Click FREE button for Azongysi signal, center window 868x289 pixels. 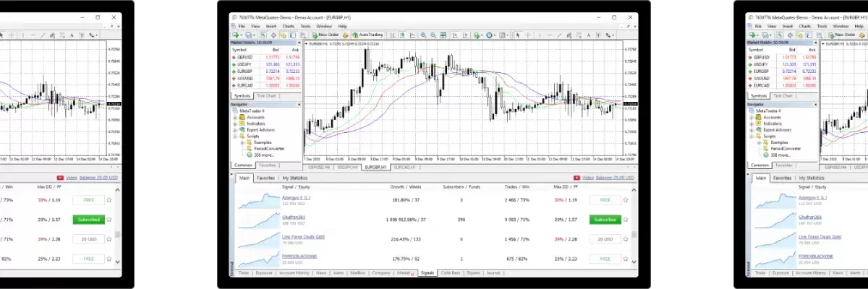[x=604, y=200]
